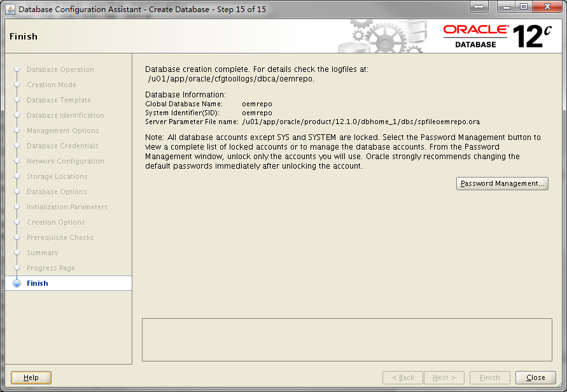Click the double-arrow title bar icon
This screenshot has height=392, width=567.
tap(479, 7)
